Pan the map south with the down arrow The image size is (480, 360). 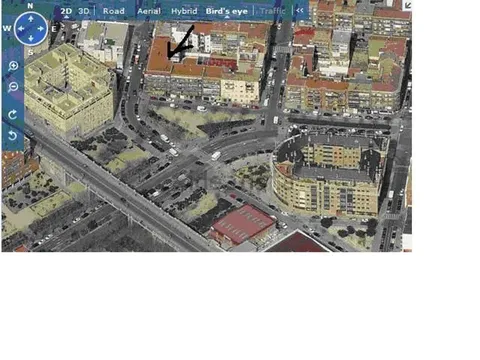point(31,39)
